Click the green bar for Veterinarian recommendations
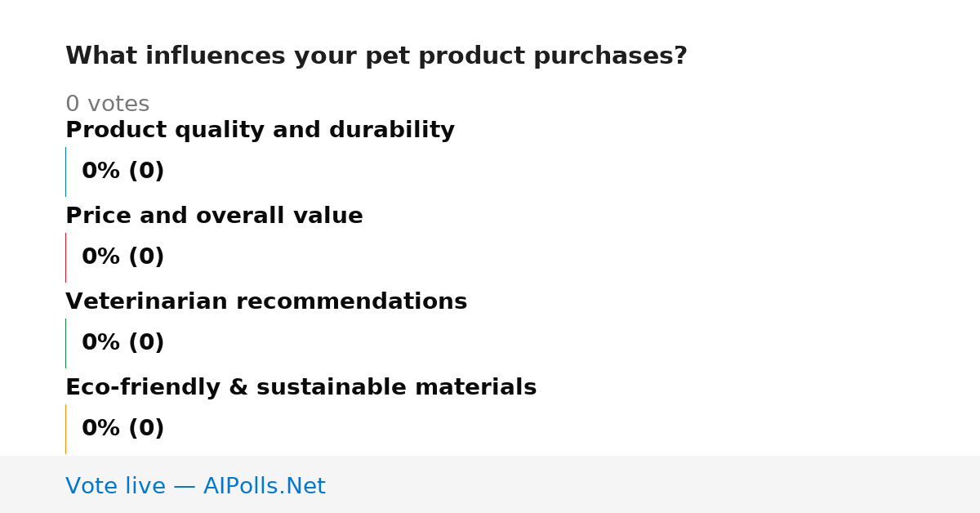Viewport: 980px width, 513px height. click(65, 343)
